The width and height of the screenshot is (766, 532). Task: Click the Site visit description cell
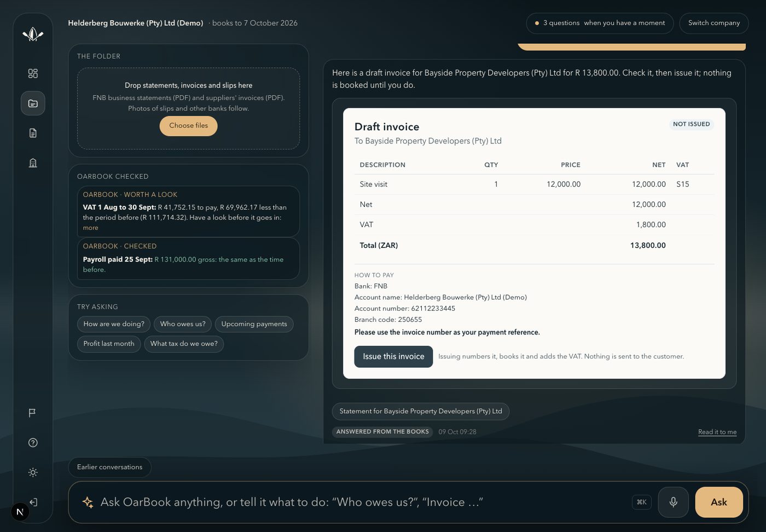click(x=374, y=184)
